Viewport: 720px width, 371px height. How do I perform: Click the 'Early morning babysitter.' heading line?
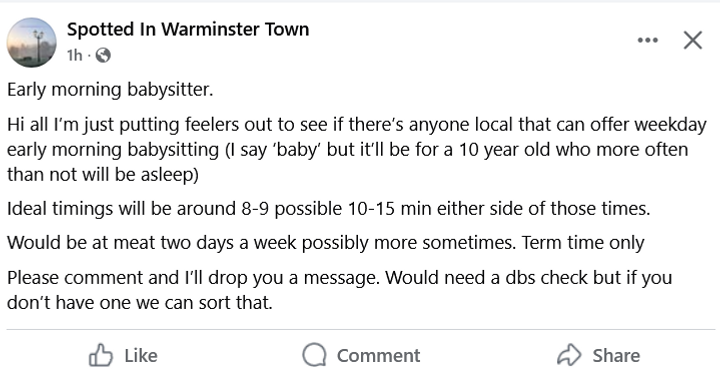tap(110, 89)
